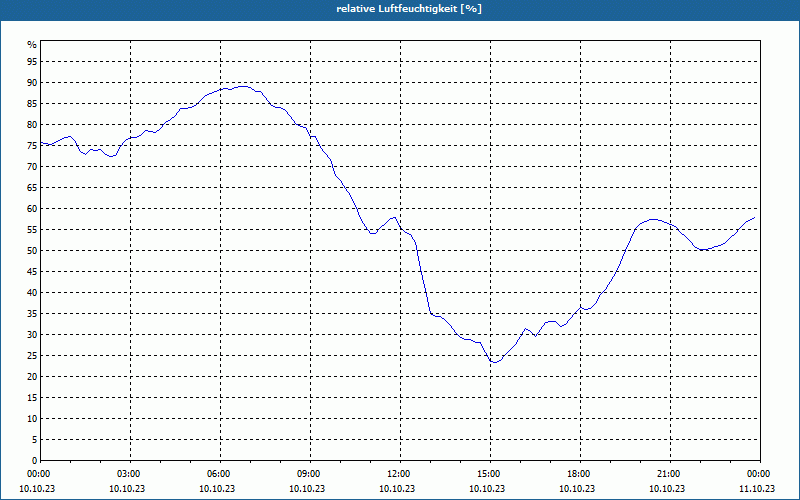Screen dimensions: 800x500
Task: Click the x-axis time label '15:00'
Action: (490, 474)
